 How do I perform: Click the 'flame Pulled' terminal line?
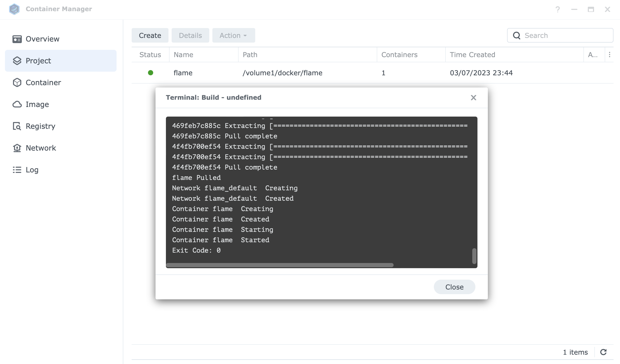pyautogui.click(x=197, y=178)
